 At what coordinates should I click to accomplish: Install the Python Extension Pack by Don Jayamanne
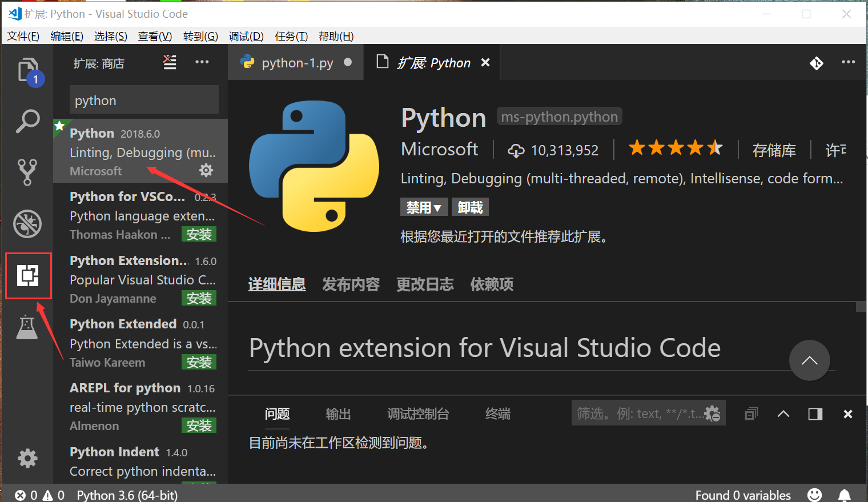tap(199, 298)
